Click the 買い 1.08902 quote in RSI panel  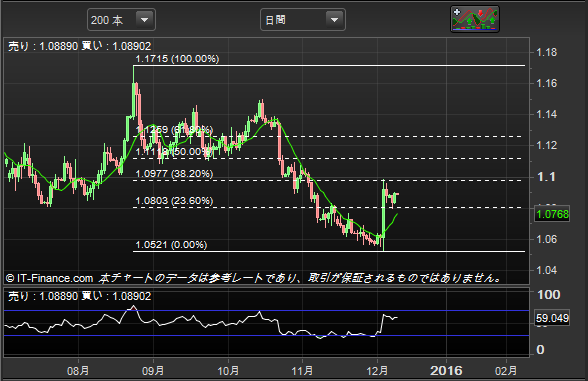tap(116, 296)
